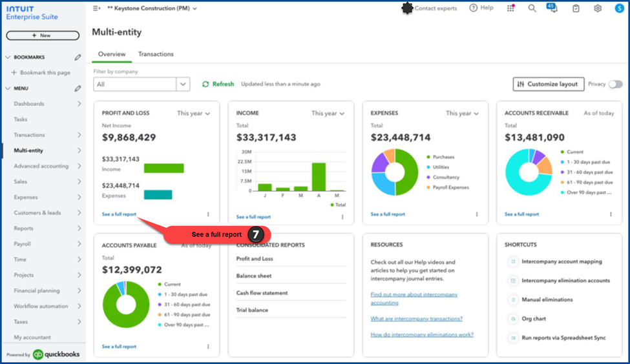This screenshot has width=630, height=364.
Task: Collapse the Bookmarks section chevron
Action: click(8, 57)
